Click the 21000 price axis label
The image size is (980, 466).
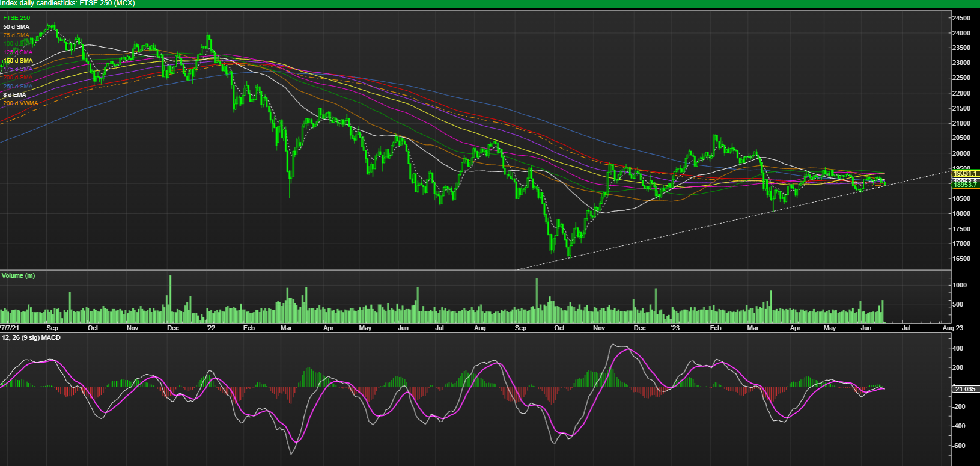coord(961,123)
